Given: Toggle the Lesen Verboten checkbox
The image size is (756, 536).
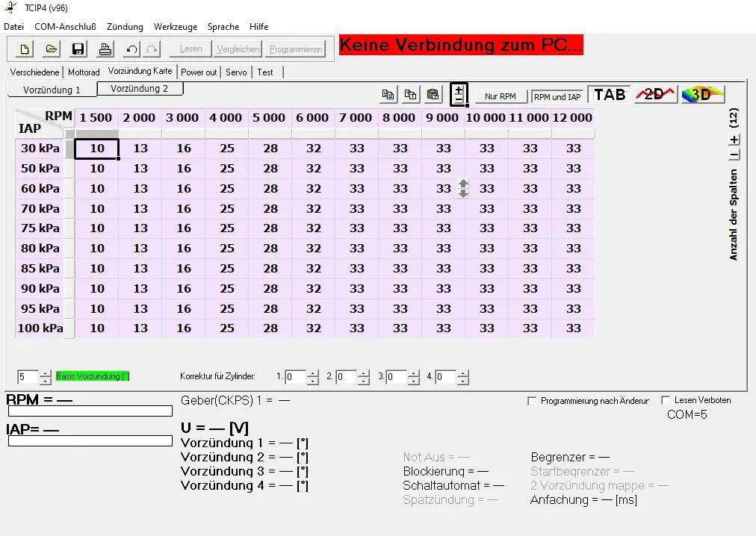Looking at the screenshot, I should pos(666,400).
